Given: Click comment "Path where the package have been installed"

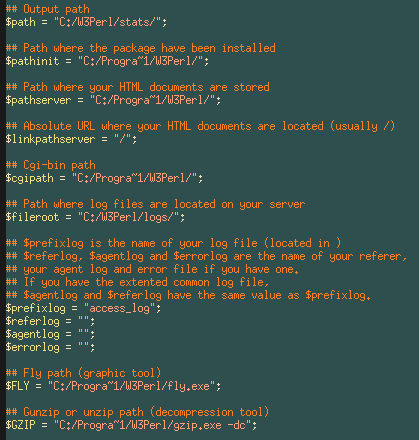Looking at the screenshot, I should 141,48.
